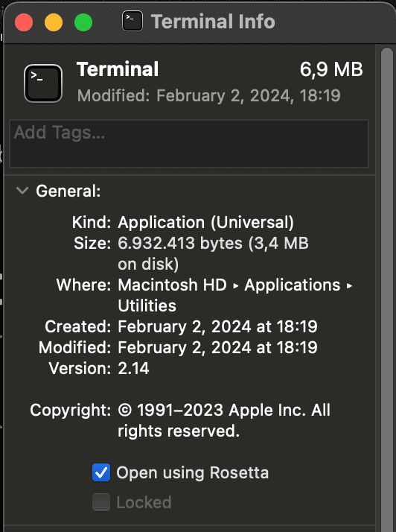Toggle the Locked checkbox

[101, 502]
